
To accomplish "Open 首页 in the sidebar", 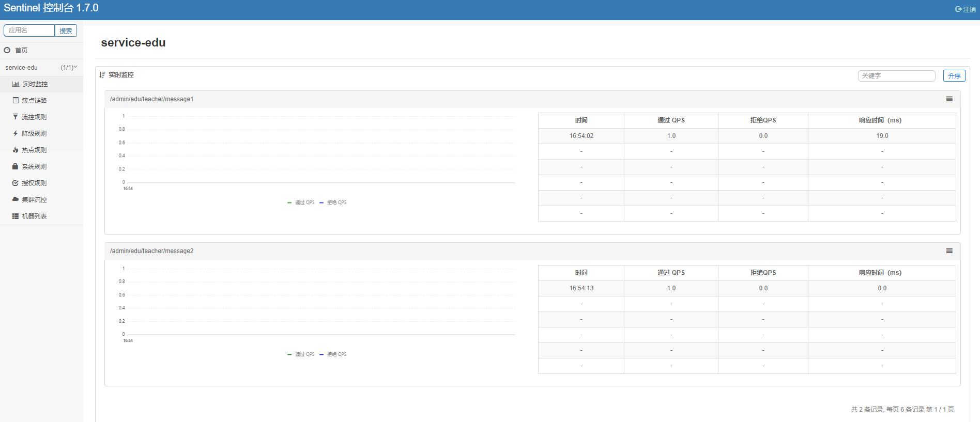I will (x=21, y=50).
